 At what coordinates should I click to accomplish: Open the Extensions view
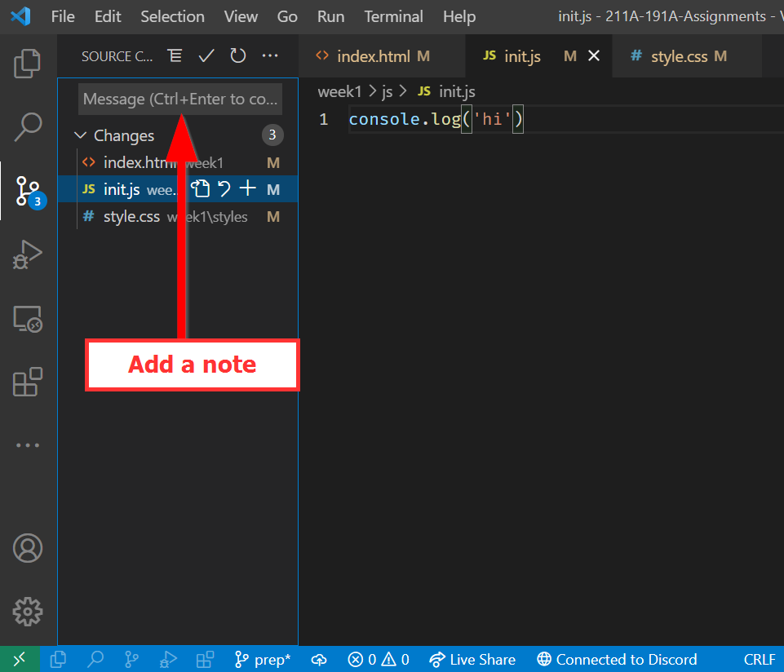pos(28,382)
